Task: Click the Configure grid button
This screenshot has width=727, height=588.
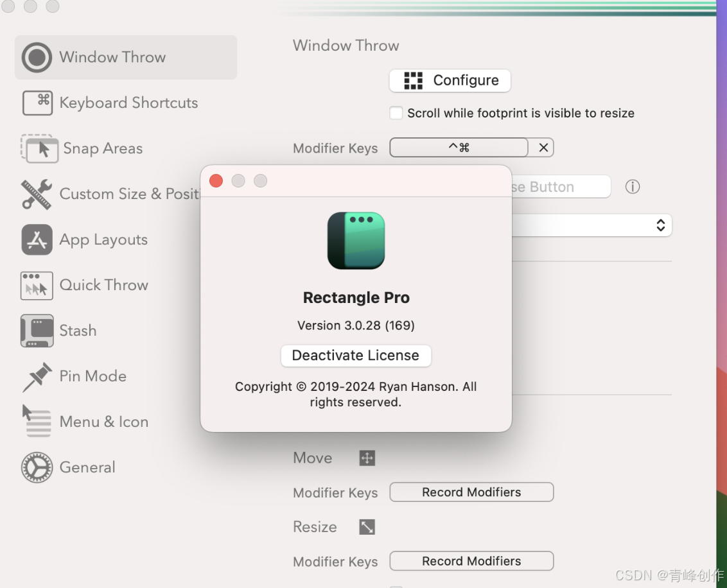Action: [450, 81]
